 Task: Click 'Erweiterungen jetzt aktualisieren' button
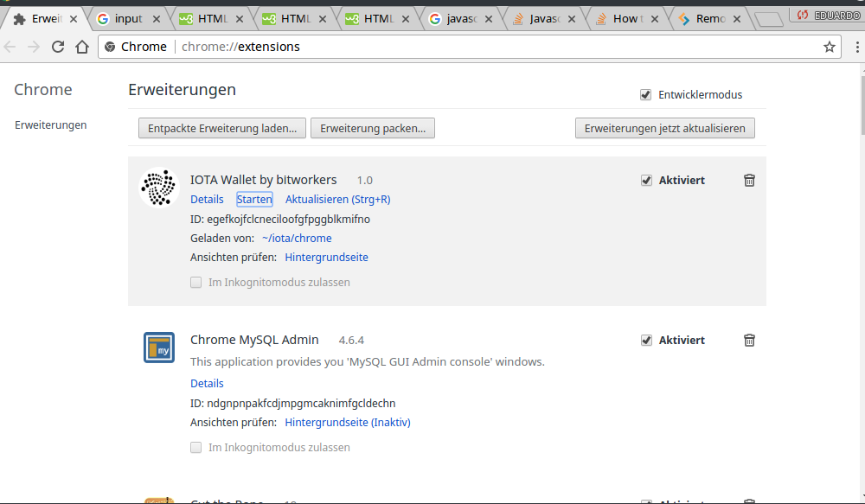(664, 128)
